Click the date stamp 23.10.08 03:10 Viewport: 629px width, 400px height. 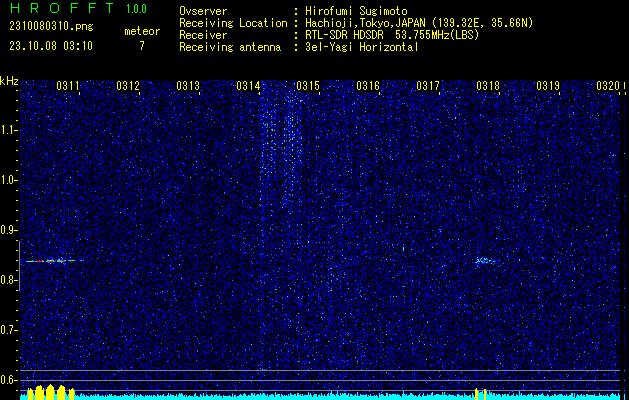coord(58,46)
